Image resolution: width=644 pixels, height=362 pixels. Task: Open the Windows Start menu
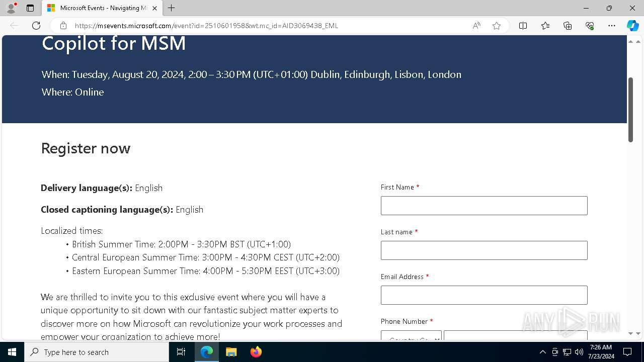(12, 352)
